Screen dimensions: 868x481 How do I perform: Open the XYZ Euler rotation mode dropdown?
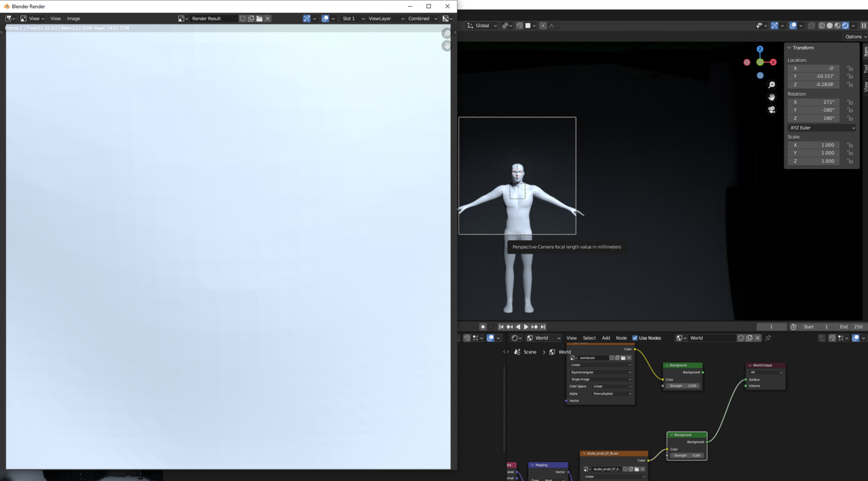822,128
